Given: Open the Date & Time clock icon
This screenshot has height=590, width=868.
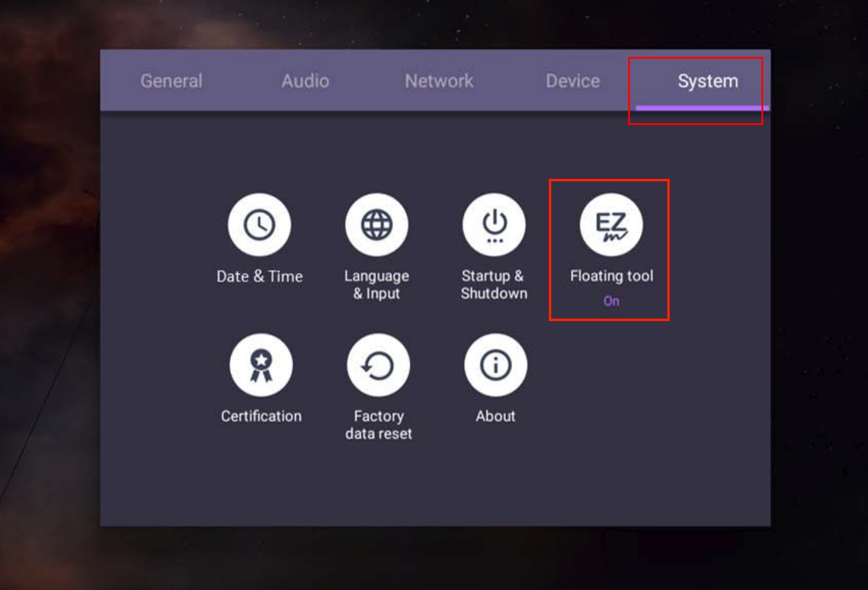Looking at the screenshot, I should coord(259,225).
